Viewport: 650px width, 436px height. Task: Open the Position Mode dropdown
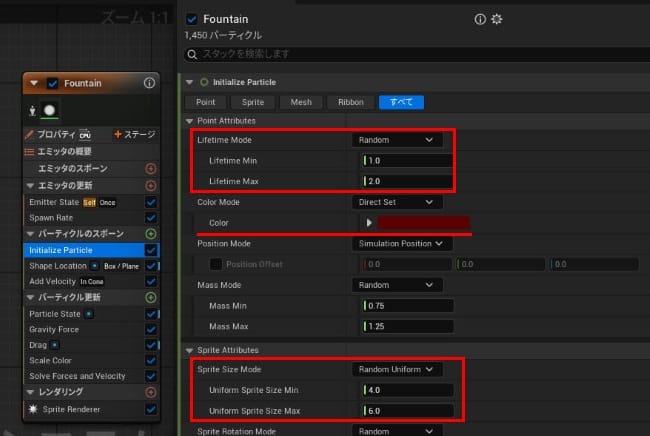(x=402, y=244)
